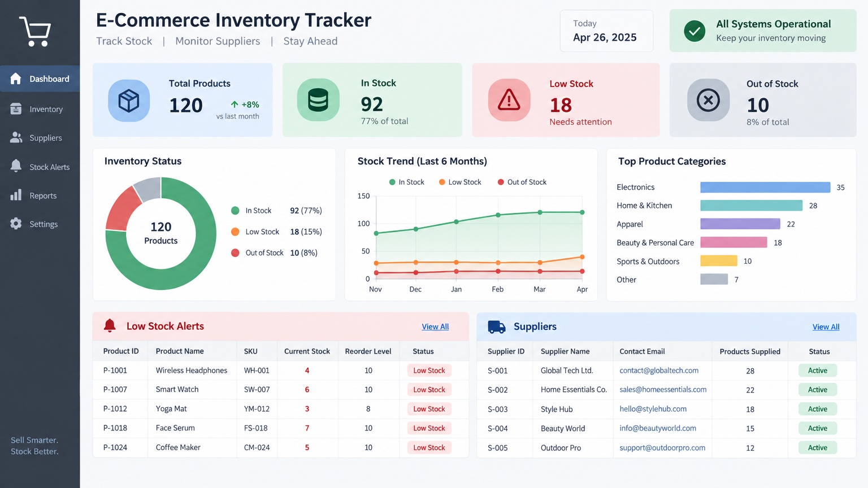
Task: Click the Active badge for Outdoor Pro
Action: (x=818, y=447)
